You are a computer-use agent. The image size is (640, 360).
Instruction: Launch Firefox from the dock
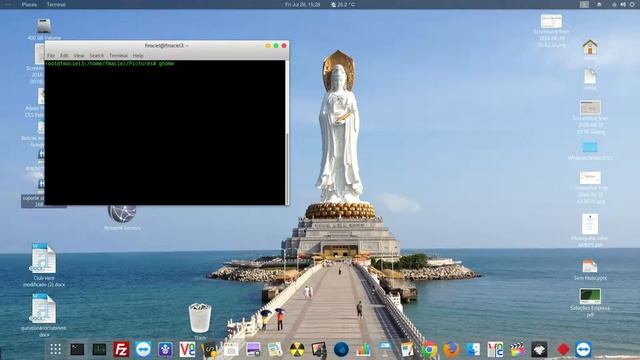click(x=451, y=349)
